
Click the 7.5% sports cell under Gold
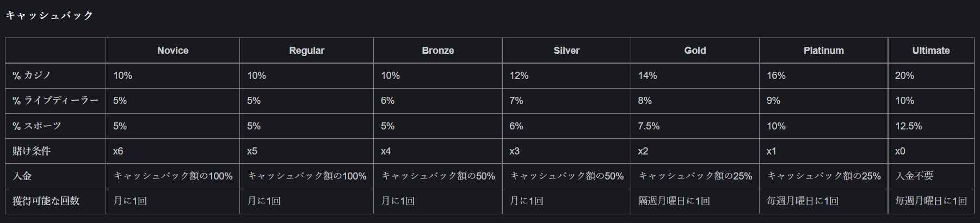click(649, 126)
